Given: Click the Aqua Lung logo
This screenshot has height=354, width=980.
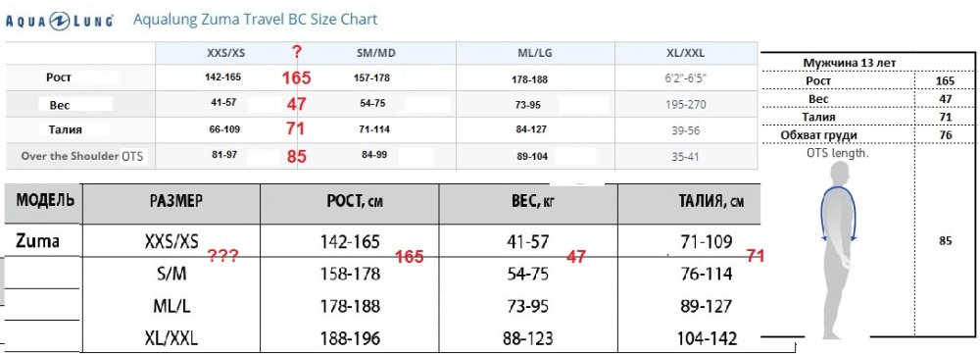Looking at the screenshot, I should point(59,20).
